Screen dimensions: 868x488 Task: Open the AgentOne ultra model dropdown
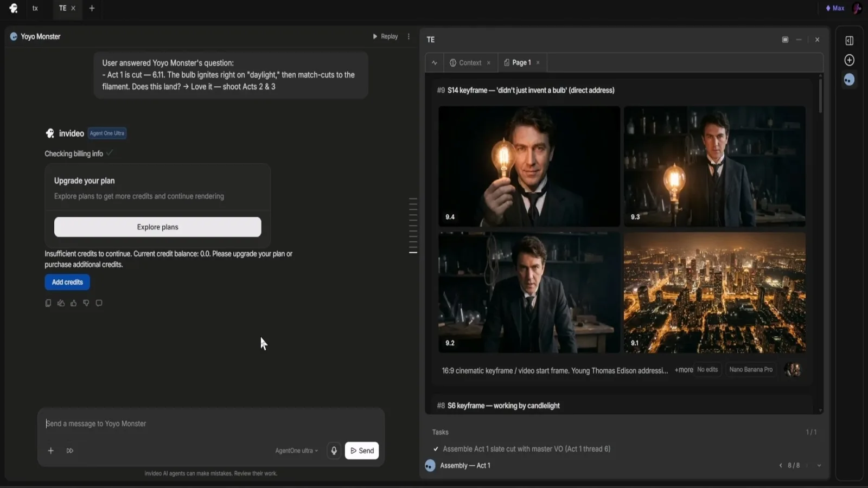pyautogui.click(x=296, y=451)
